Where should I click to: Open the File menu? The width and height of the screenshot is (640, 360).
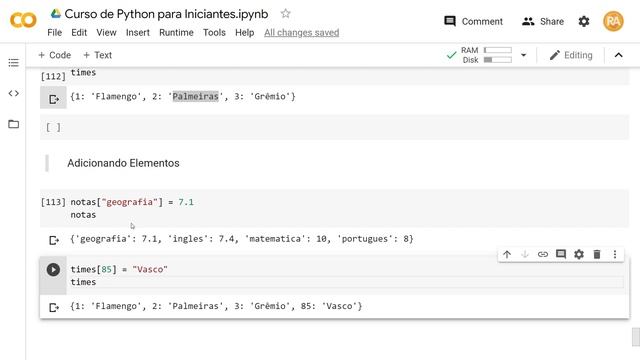point(54,33)
